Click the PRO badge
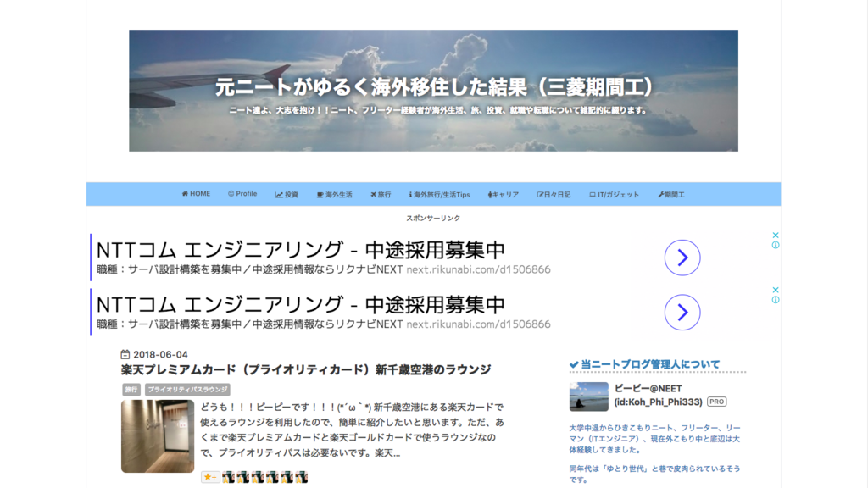 click(717, 402)
